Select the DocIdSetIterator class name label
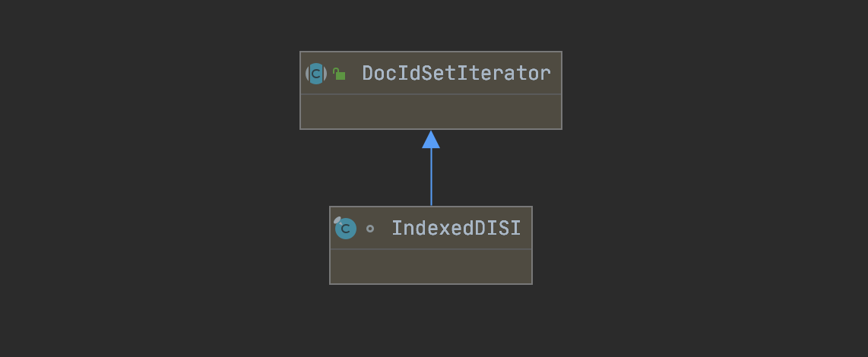The width and height of the screenshot is (868, 357). 456,74
